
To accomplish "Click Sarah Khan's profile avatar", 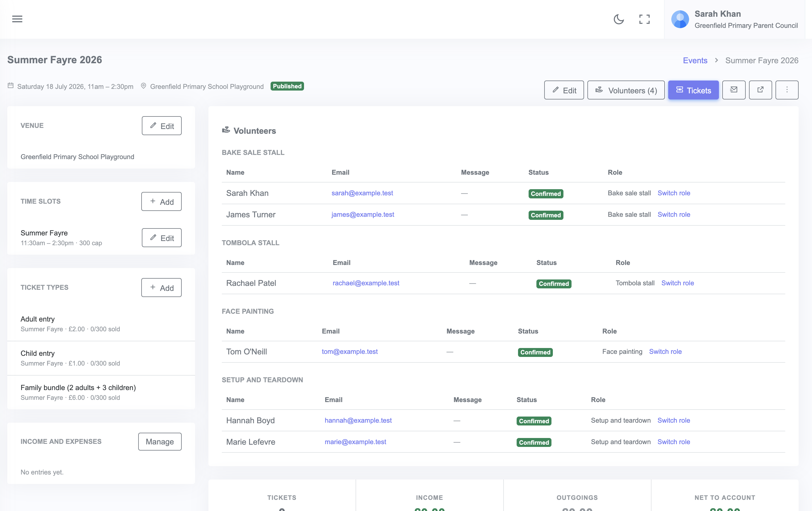I will [x=680, y=19].
